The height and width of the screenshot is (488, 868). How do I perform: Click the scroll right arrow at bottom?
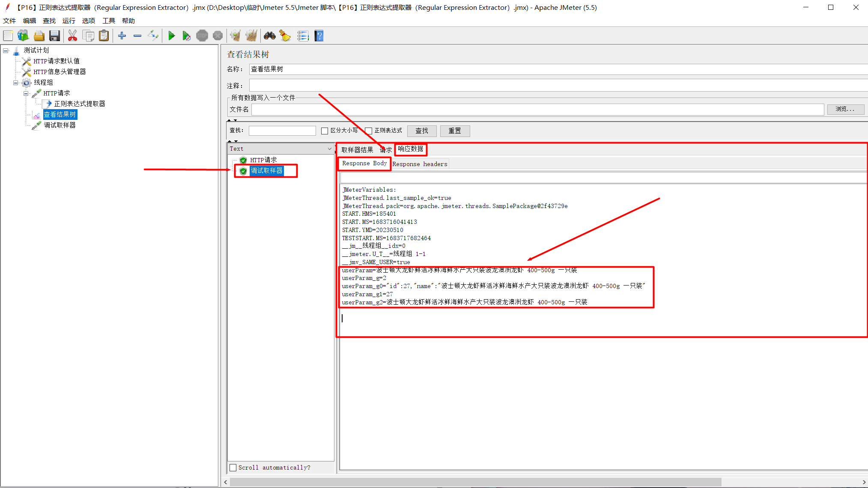point(864,482)
